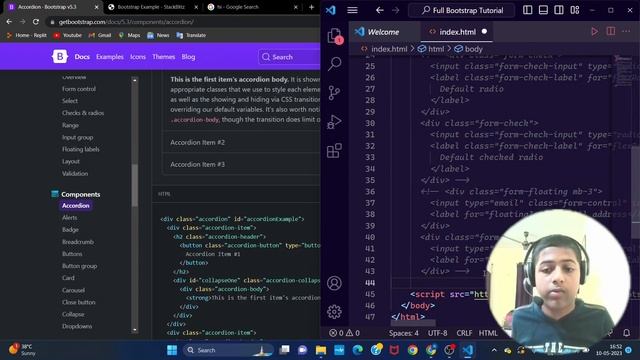This screenshot has height=360, width=640.
Task: Toggle the secondary side bar layout icon
Action: [559, 10]
